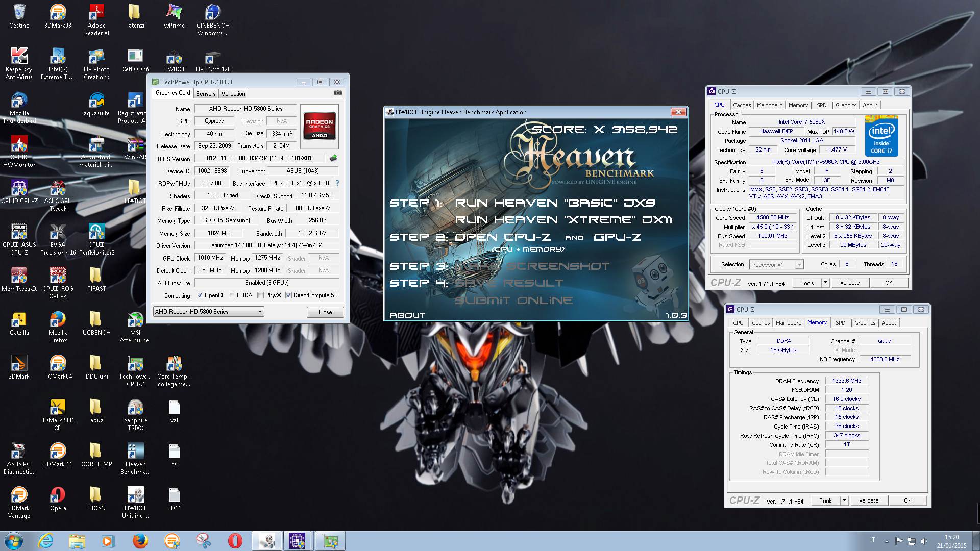
Task: Open the UCBENCH folder
Action: pos(96,323)
